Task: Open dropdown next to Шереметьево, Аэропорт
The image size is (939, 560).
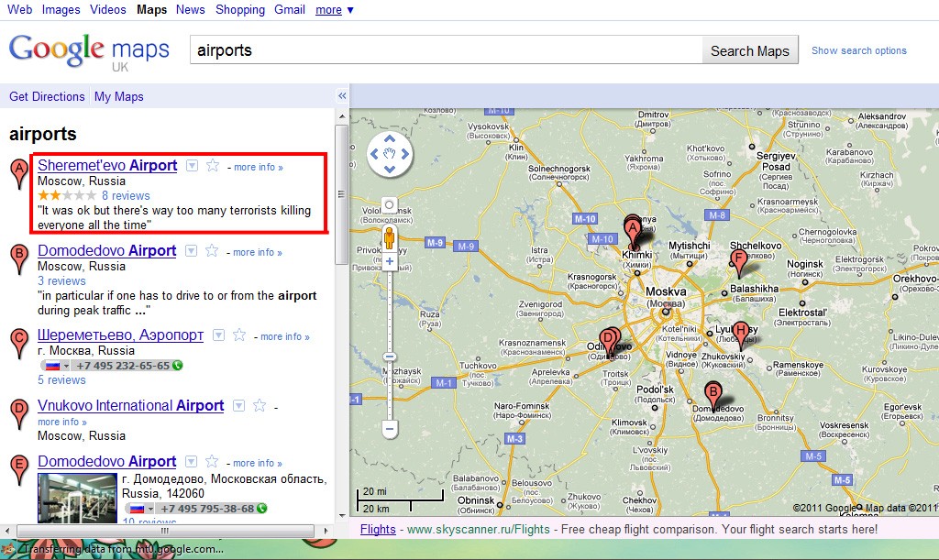Action: coord(218,335)
